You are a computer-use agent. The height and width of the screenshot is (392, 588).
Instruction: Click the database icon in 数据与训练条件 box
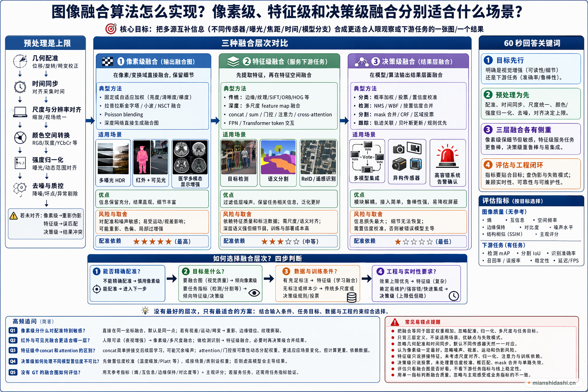pyautogui.click(x=352, y=297)
